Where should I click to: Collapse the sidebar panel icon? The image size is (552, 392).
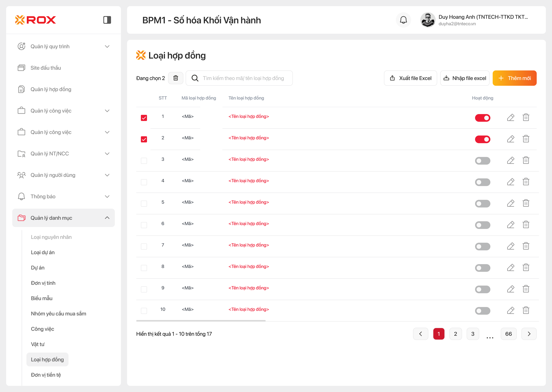tap(107, 20)
